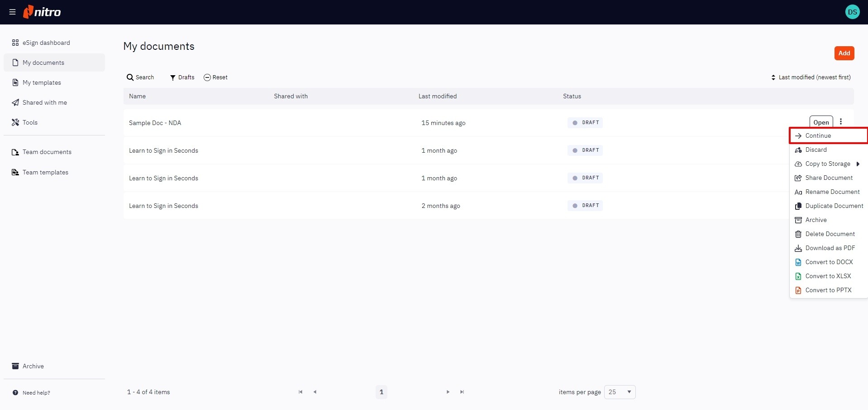Image resolution: width=868 pixels, height=410 pixels.
Task: Toggle the Drafts filter
Action: tap(182, 77)
